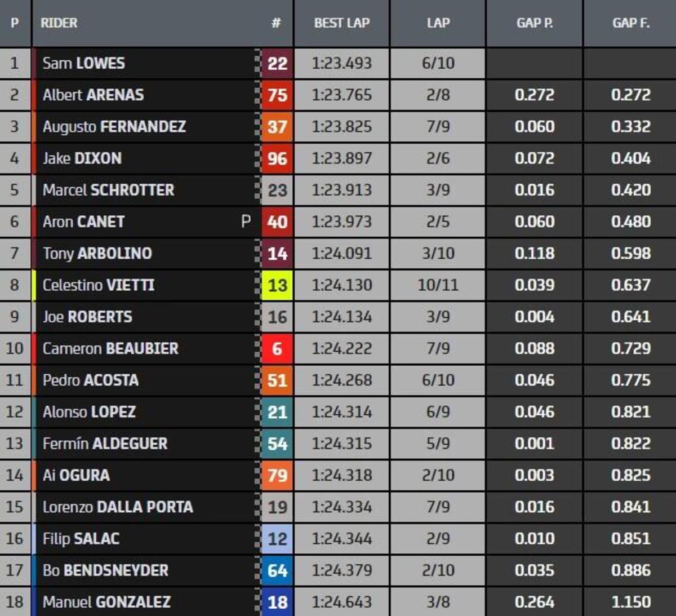Click Cameron Beaubier's red number 6 badge
Screen dimensions: 676x616
(277, 348)
